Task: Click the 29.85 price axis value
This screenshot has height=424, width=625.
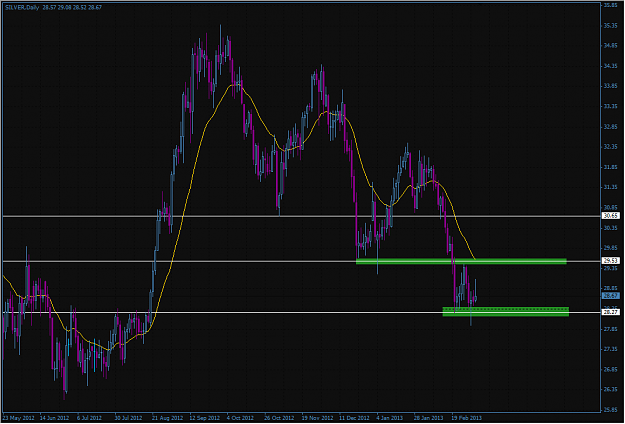Action: 611,248
